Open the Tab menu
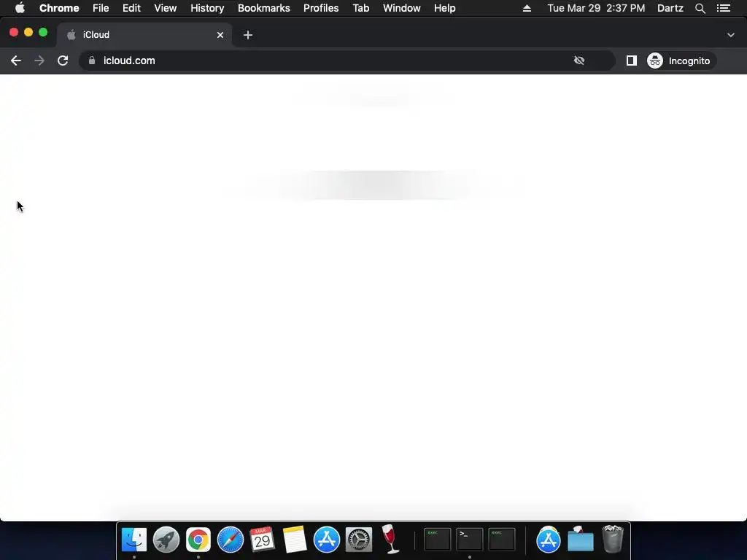The width and height of the screenshot is (747, 560). 361,8
